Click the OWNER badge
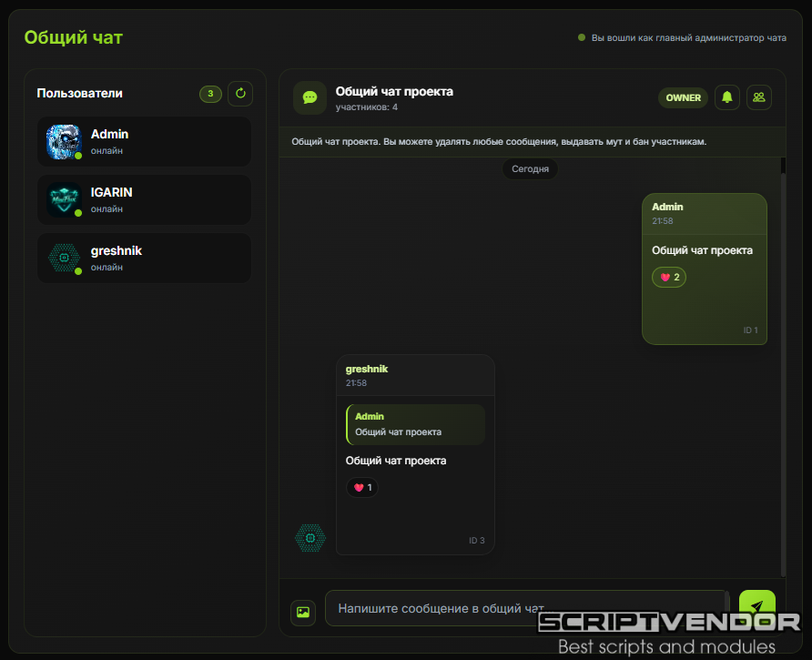812x660 pixels. click(x=683, y=97)
